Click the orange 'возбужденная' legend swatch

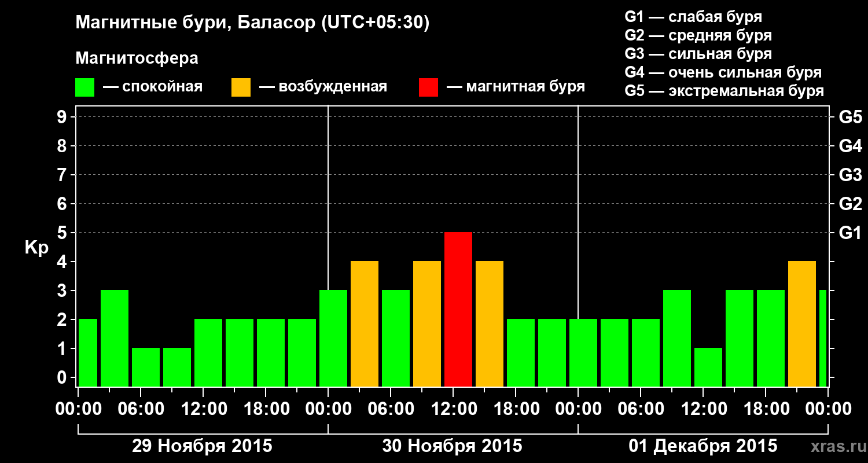tap(241, 87)
